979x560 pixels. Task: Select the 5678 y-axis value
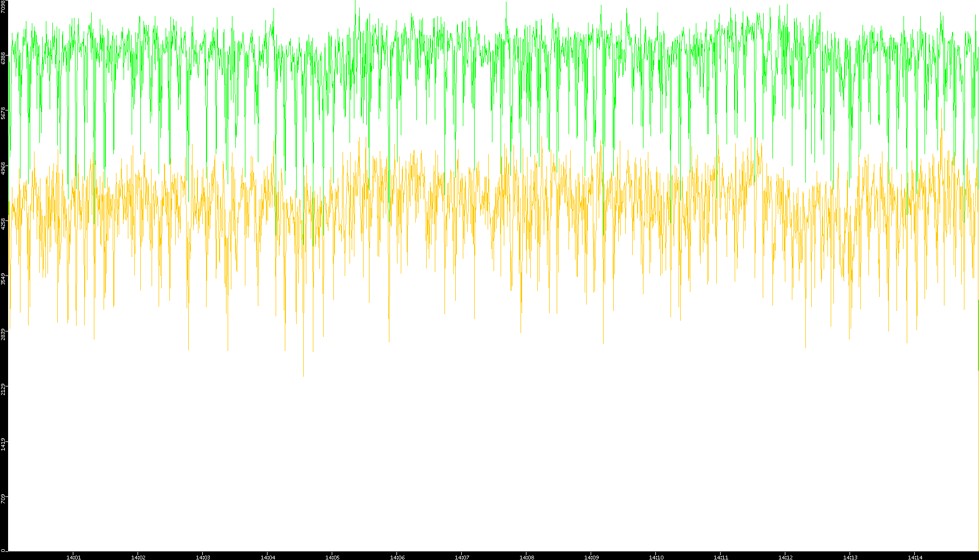click(3, 114)
